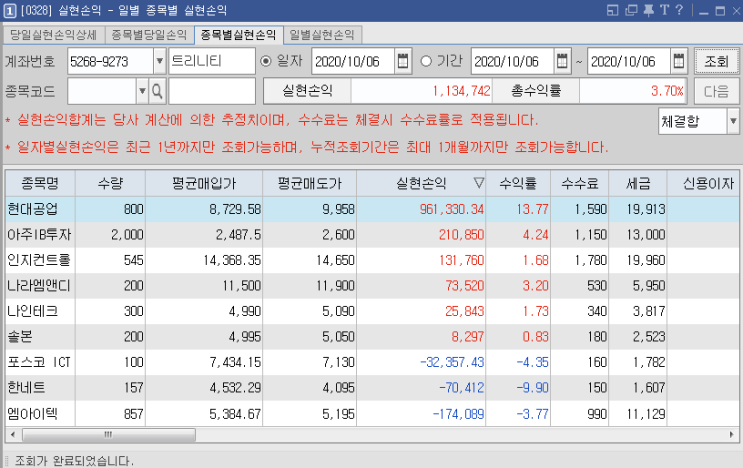Image resolution: width=743 pixels, height=468 pixels.
Task: Click the tax value 19,960
Action: point(646,260)
